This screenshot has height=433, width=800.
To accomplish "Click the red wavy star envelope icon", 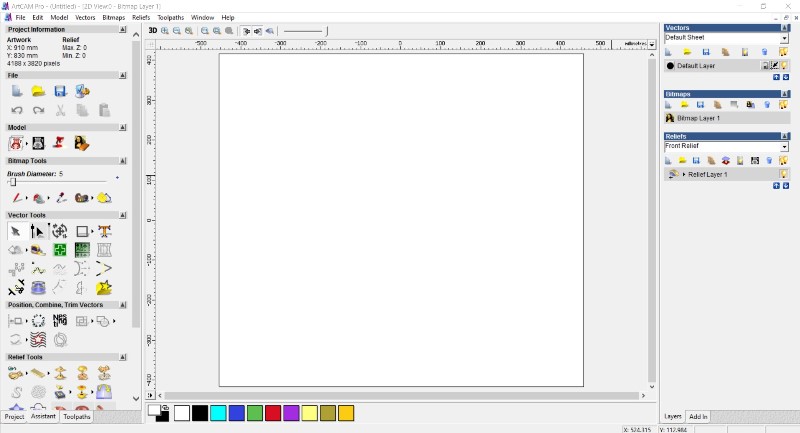I will pyautogui.click(x=38, y=340).
